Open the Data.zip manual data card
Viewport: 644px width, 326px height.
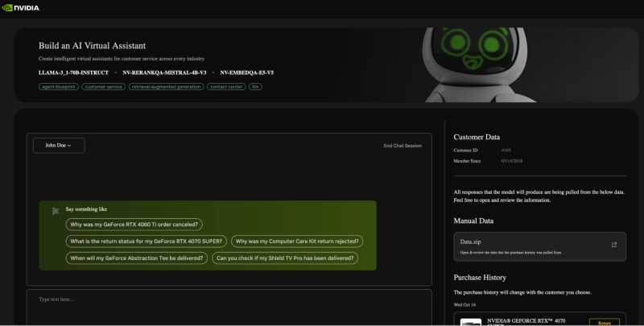[x=539, y=247]
